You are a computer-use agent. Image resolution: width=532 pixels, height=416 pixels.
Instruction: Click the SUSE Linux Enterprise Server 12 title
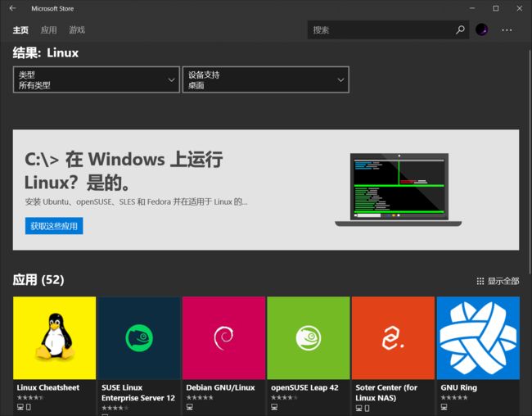pyautogui.click(x=138, y=392)
